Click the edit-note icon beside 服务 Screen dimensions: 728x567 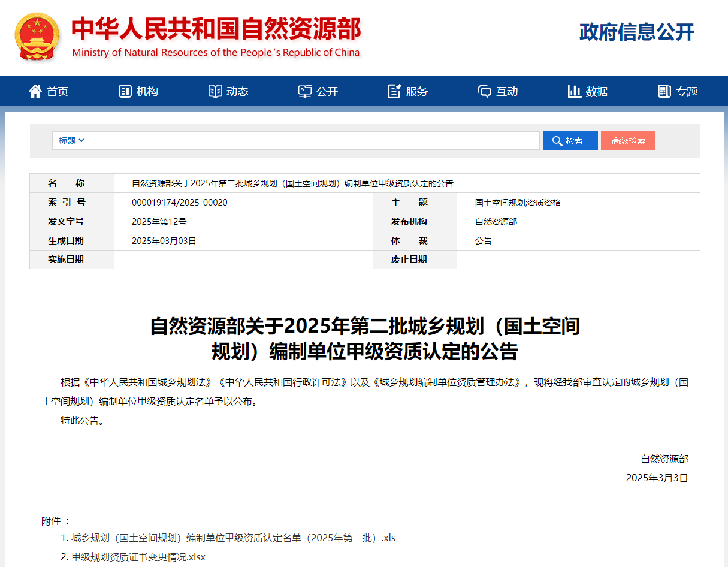[394, 91]
